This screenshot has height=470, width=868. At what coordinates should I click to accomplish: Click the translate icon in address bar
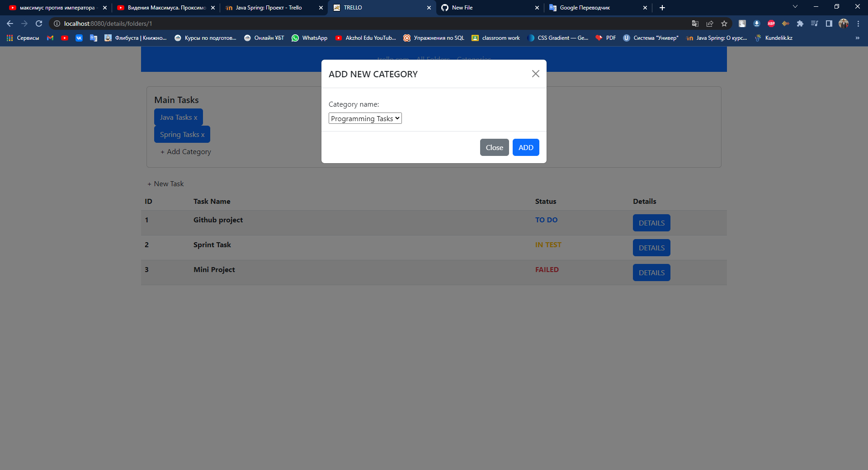tap(695, 23)
